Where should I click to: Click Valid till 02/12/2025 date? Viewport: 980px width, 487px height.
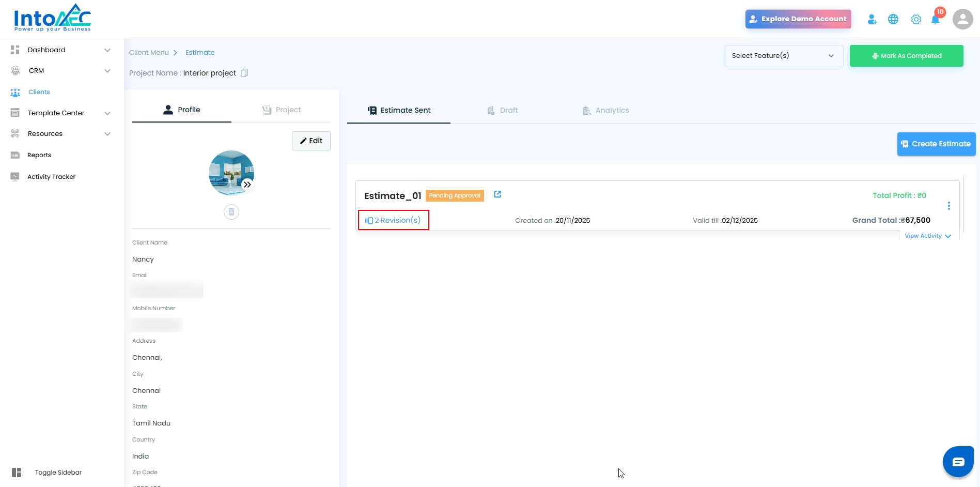(725, 221)
